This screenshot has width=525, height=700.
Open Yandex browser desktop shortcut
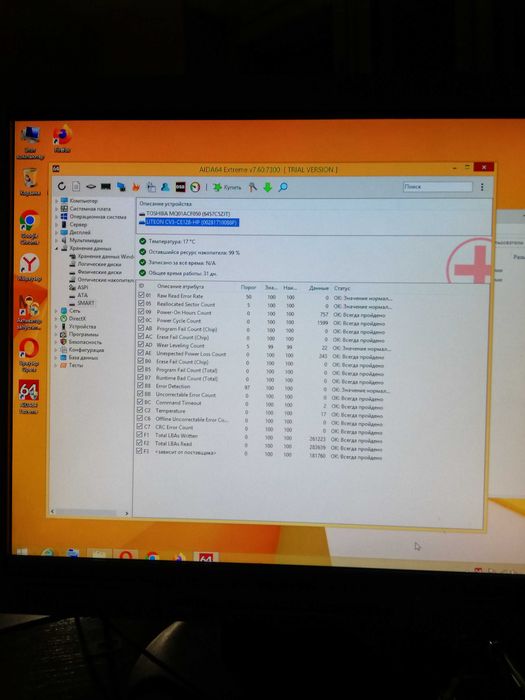[29, 268]
